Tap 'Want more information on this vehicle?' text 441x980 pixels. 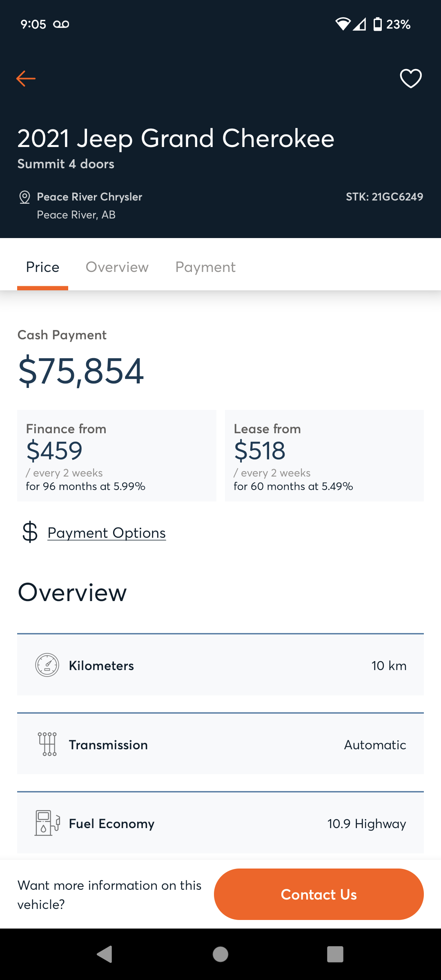[x=109, y=895]
